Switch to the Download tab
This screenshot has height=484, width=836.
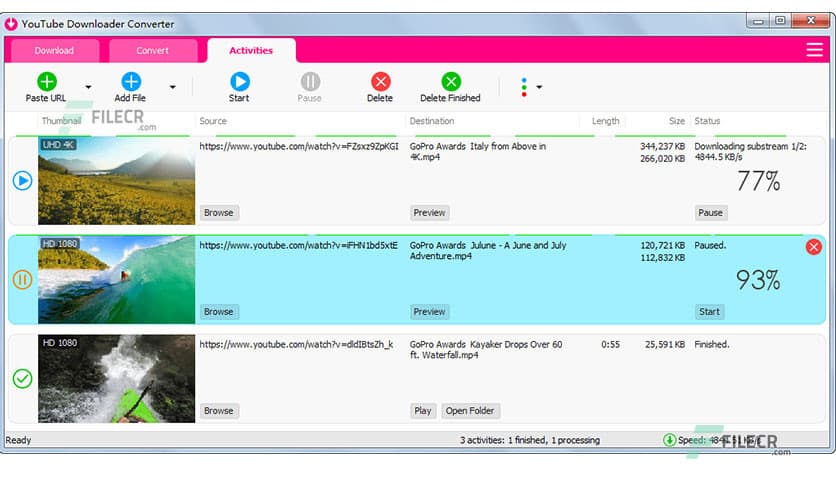point(54,51)
